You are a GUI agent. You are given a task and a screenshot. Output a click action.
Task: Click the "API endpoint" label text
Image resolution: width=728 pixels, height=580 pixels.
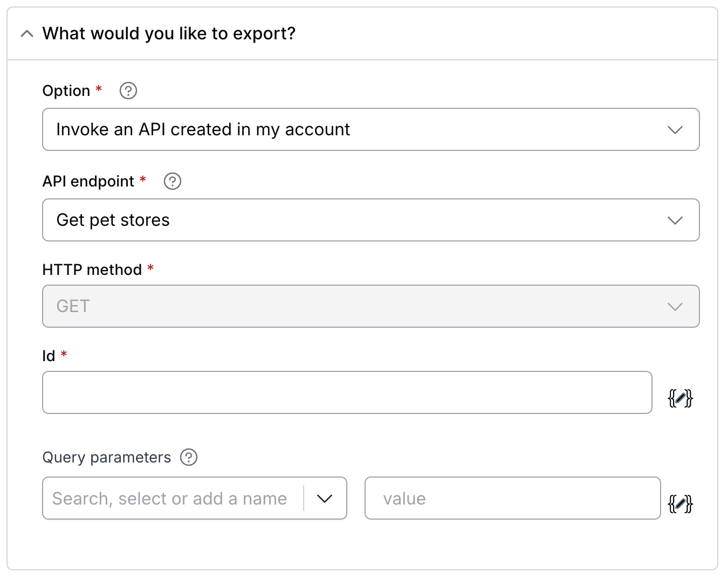[88, 181]
